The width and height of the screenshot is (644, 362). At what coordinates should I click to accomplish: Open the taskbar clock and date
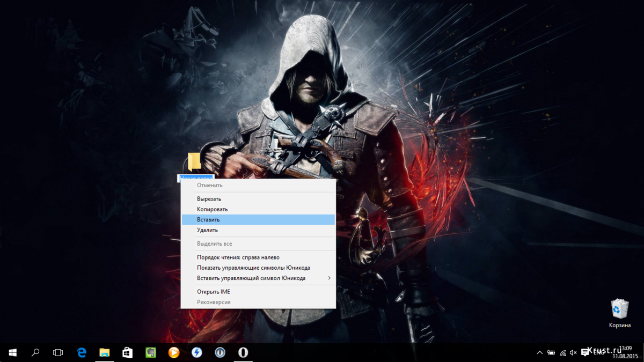coord(625,352)
